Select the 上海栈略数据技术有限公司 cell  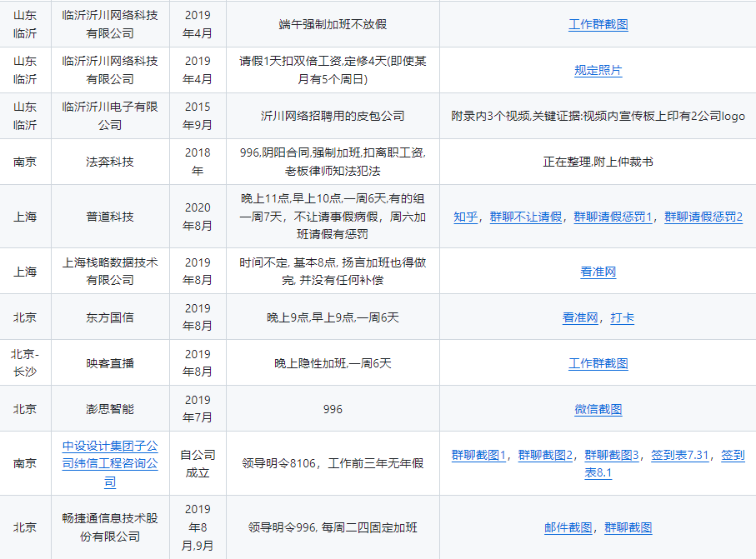coord(110,271)
